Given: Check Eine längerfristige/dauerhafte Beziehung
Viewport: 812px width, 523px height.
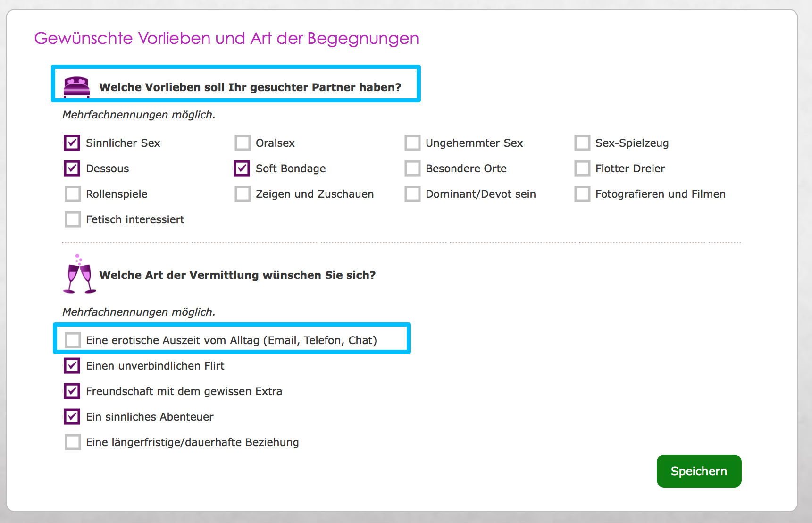Looking at the screenshot, I should click(73, 442).
